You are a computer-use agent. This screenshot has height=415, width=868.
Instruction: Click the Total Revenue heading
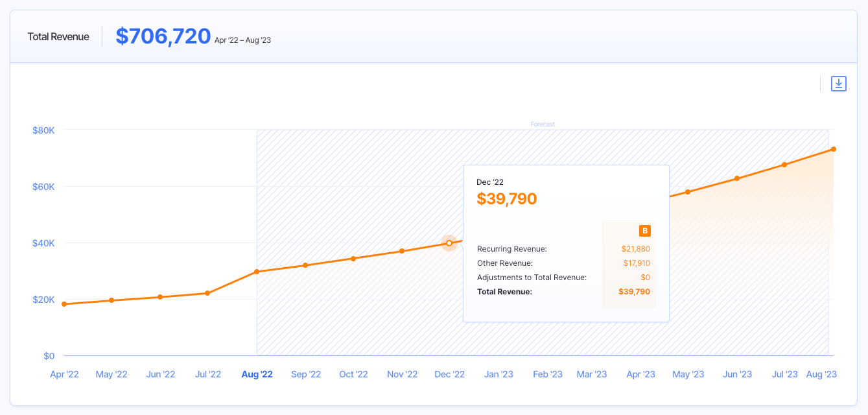pyautogui.click(x=58, y=37)
